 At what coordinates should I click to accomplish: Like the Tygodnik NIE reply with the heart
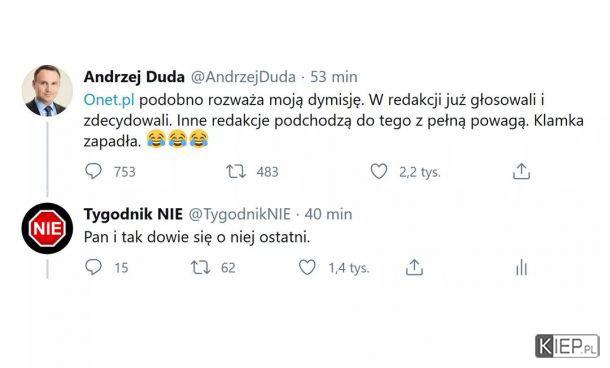(x=307, y=267)
